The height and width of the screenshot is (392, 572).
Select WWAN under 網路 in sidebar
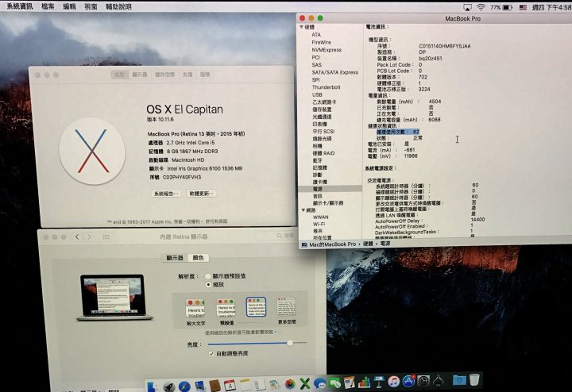(321, 217)
